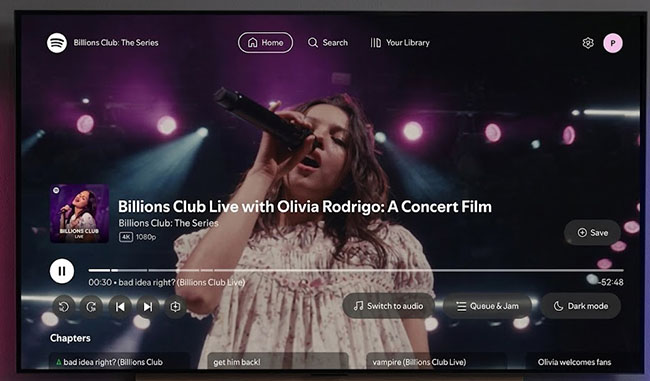Select the concert film title text
The image size is (650, 381).
pyautogui.click(x=305, y=206)
